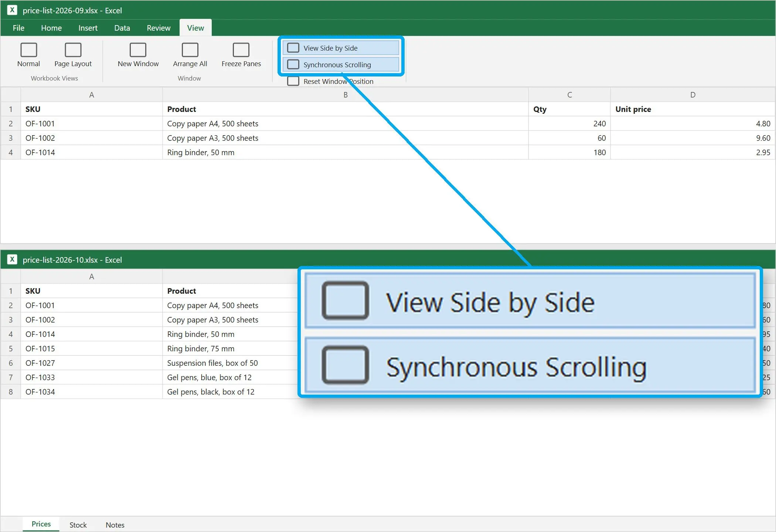Image resolution: width=776 pixels, height=532 pixels.
Task: Open a New Window
Action: coord(138,55)
